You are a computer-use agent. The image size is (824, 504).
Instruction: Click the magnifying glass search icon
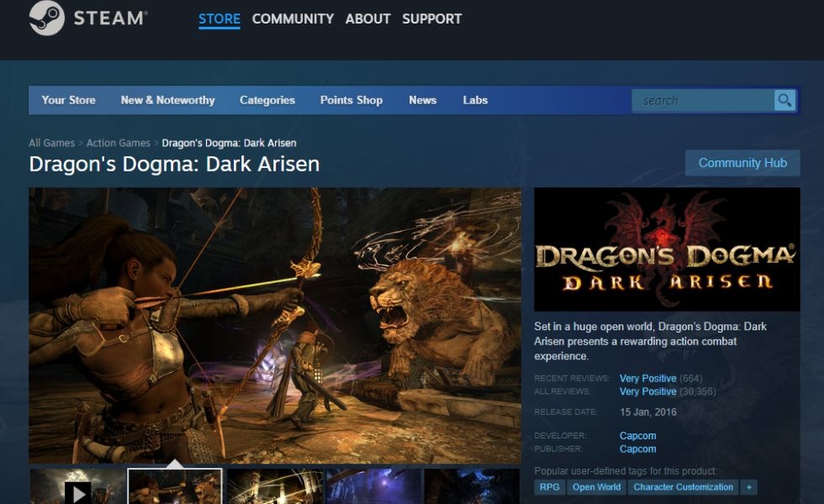click(784, 100)
